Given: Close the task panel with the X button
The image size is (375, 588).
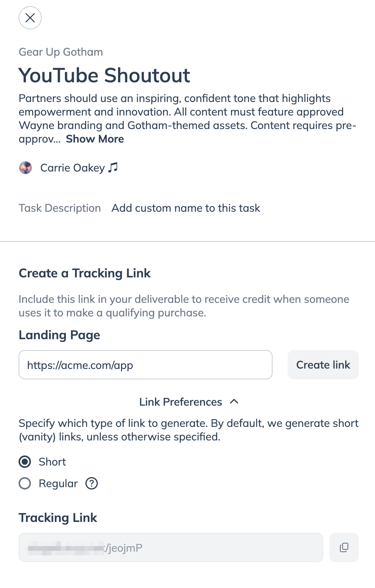Looking at the screenshot, I should 30,18.
